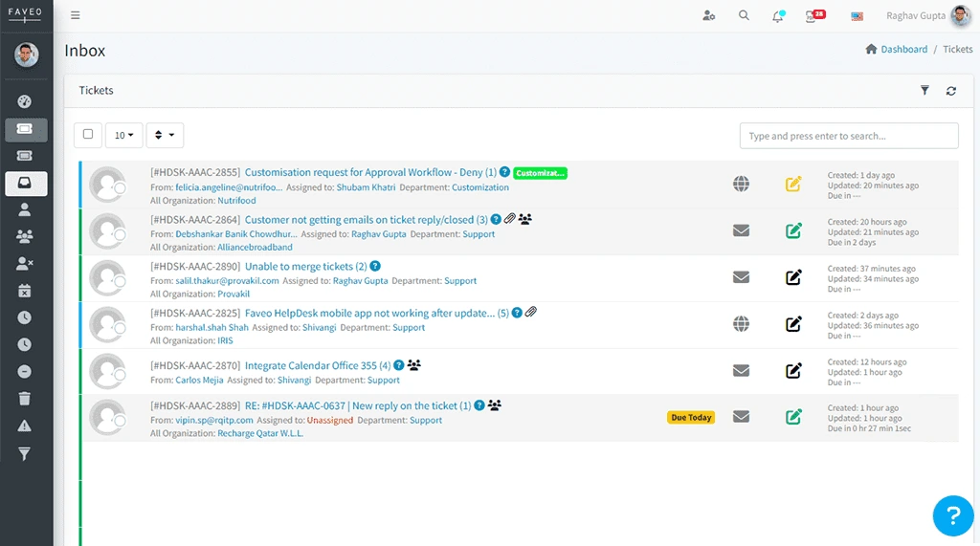This screenshot has height=546, width=980.
Task: Click the green edit icon on ticket 2889
Action: pos(793,417)
